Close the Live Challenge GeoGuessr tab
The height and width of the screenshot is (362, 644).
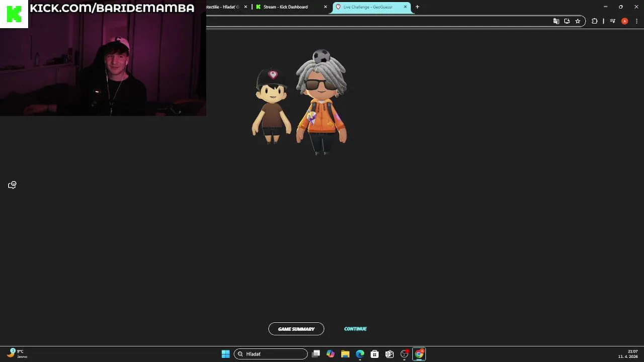(405, 7)
